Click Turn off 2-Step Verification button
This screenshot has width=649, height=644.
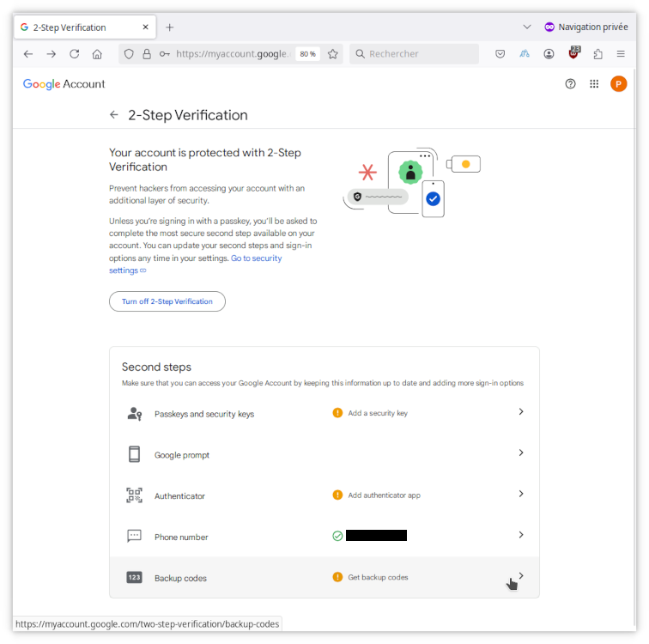tap(167, 301)
